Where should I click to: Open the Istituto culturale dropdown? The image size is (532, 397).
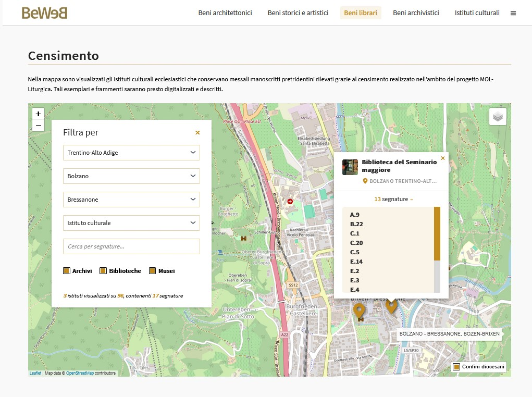[131, 223]
